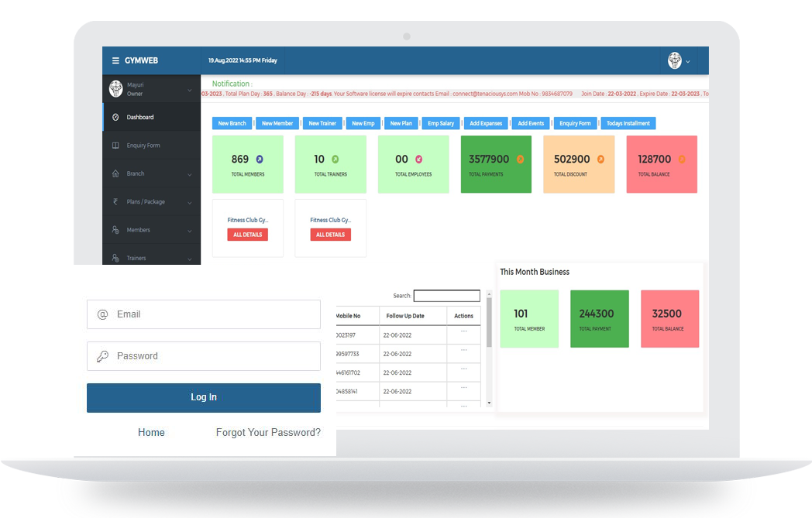Click the profile avatar in the top bar
The width and height of the screenshot is (812, 518).
[x=674, y=60]
